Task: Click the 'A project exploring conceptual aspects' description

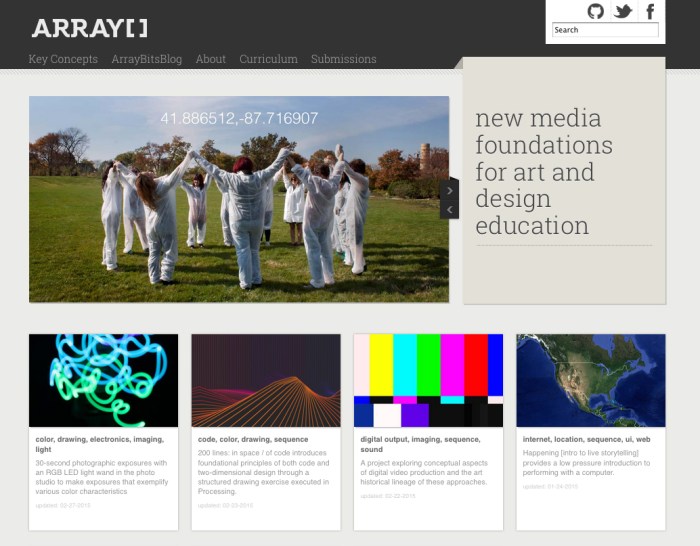Action: [x=424, y=472]
